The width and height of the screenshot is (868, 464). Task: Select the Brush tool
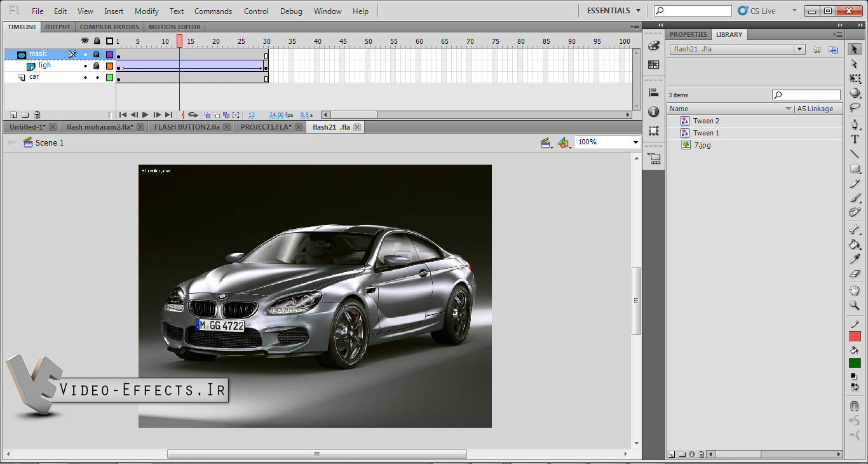[855, 198]
